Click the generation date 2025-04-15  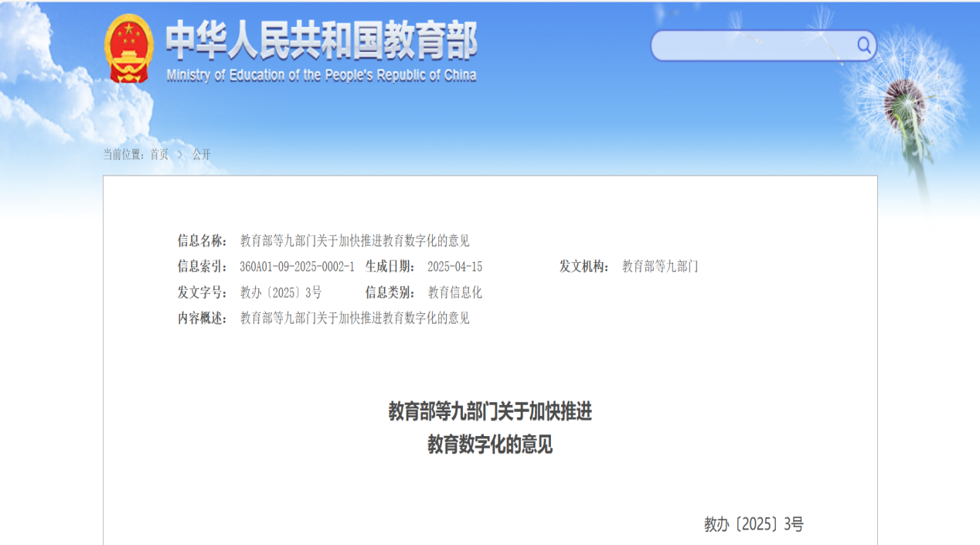tap(454, 267)
